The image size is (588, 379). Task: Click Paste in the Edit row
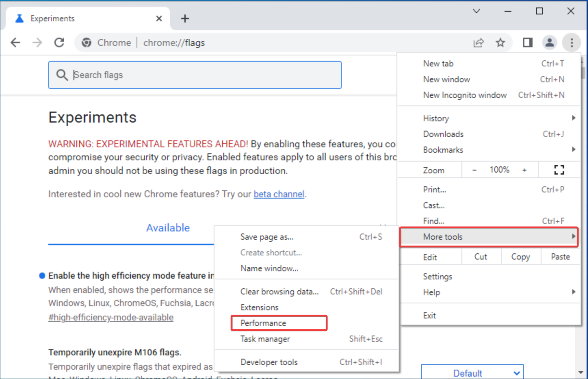[x=560, y=257]
